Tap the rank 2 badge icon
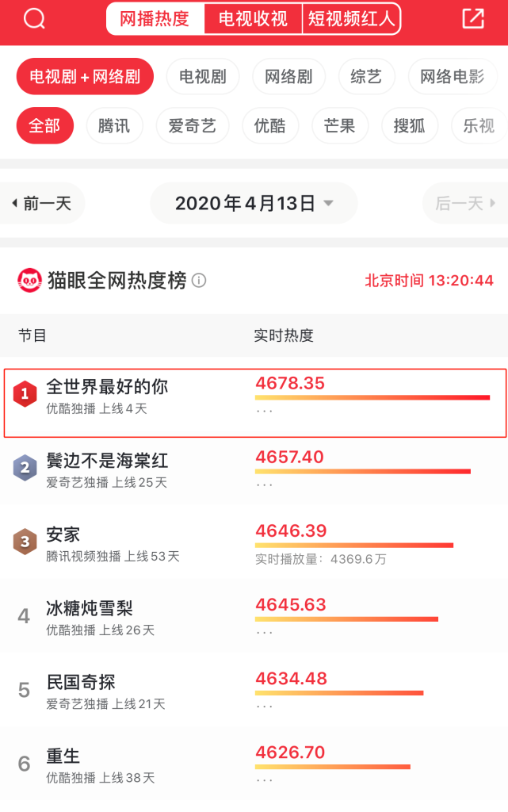This screenshot has height=812, width=508. click(x=25, y=468)
